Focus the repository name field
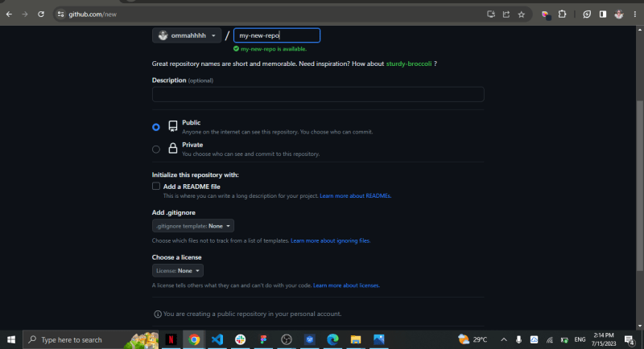 [277, 35]
